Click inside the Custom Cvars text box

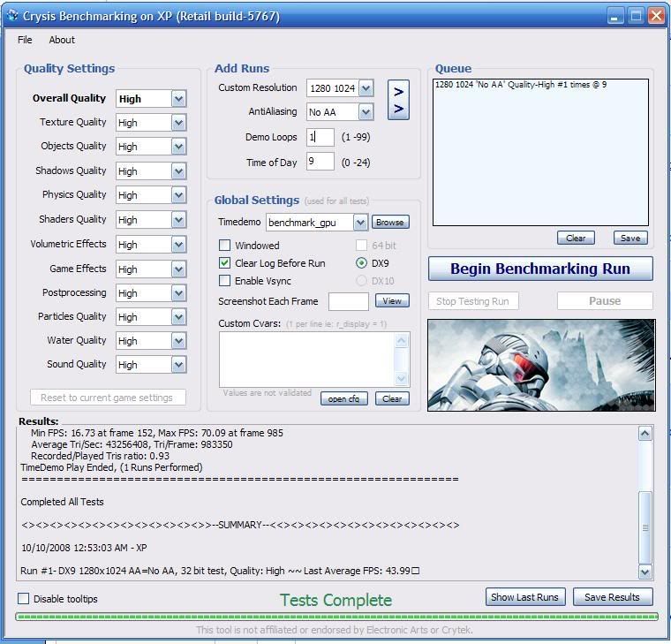click(x=308, y=360)
